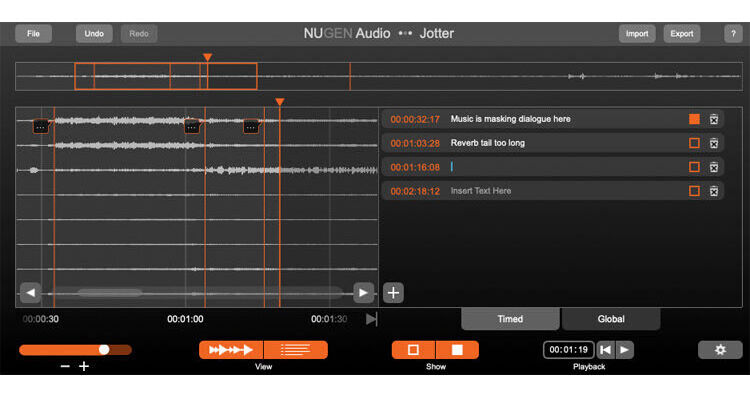Jump to end of timeline icon
The width and height of the screenshot is (750, 394).
click(371, 319)
